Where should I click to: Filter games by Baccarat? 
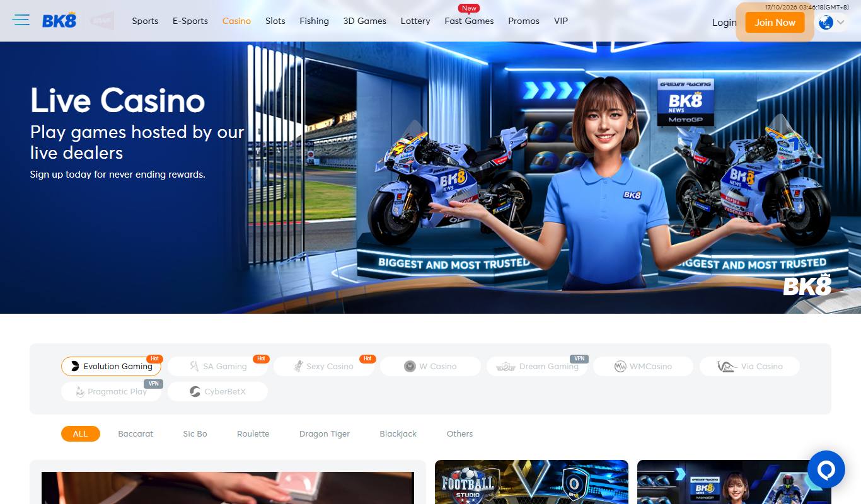[x=136, y=433]
